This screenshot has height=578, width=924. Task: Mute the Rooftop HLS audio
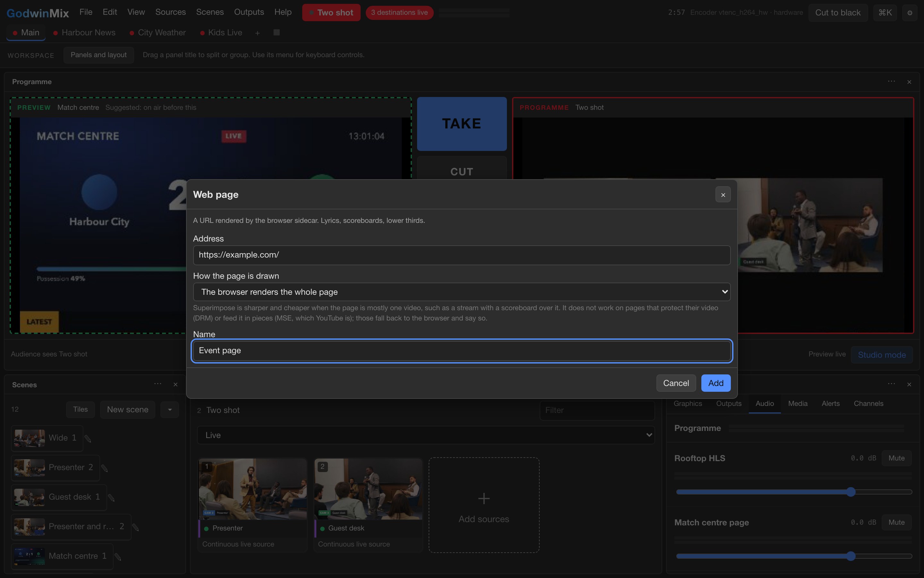896,458
